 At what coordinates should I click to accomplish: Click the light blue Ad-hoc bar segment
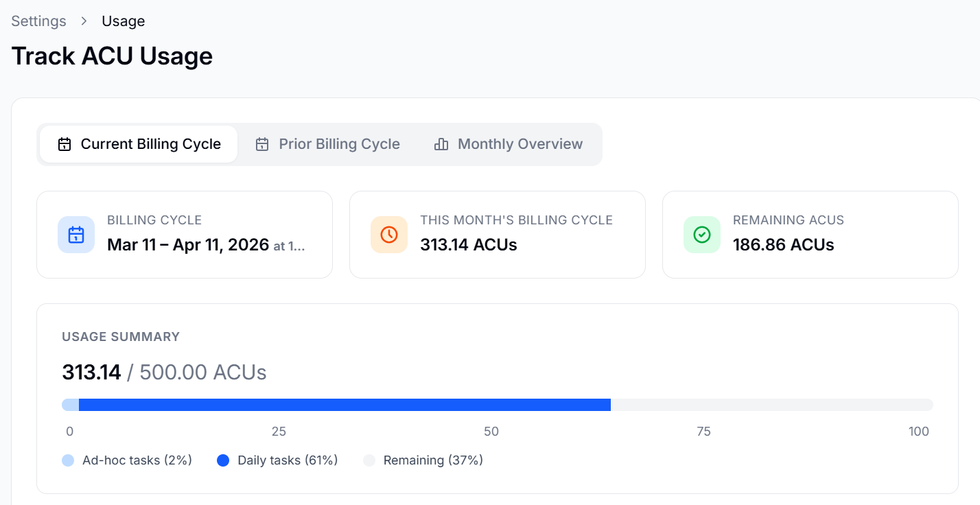[71, 405]
